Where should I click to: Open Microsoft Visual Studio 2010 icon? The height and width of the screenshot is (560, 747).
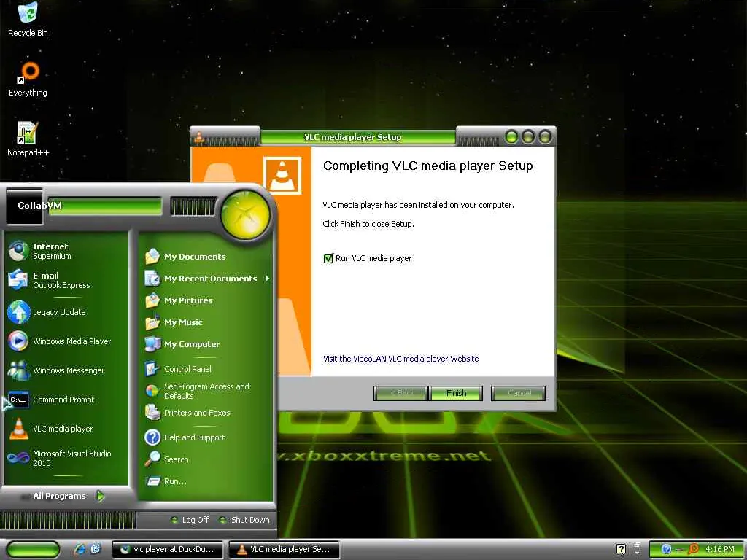[x=18, y=458]
